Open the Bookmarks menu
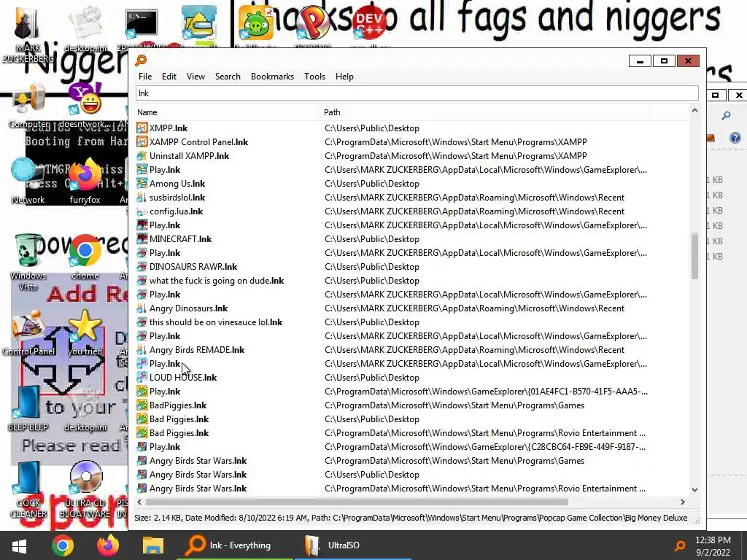This screenshot has height=560, width=747. click(273, 77)
